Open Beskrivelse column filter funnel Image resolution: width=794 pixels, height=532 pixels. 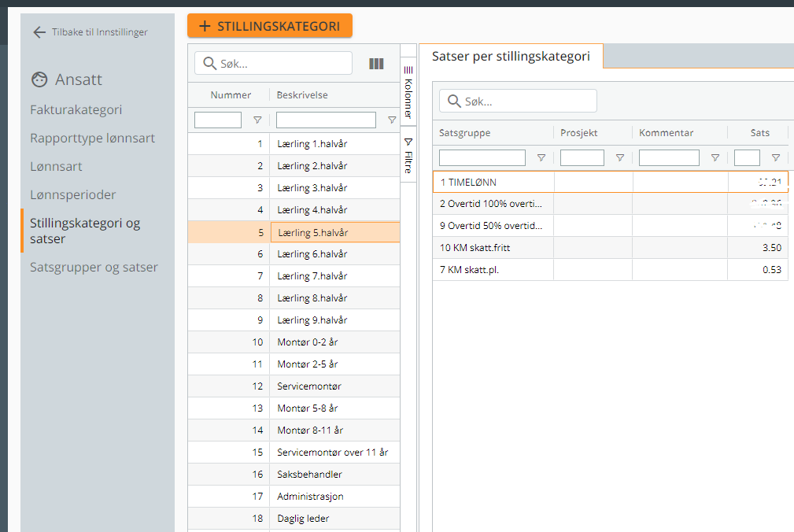[391, 120]
